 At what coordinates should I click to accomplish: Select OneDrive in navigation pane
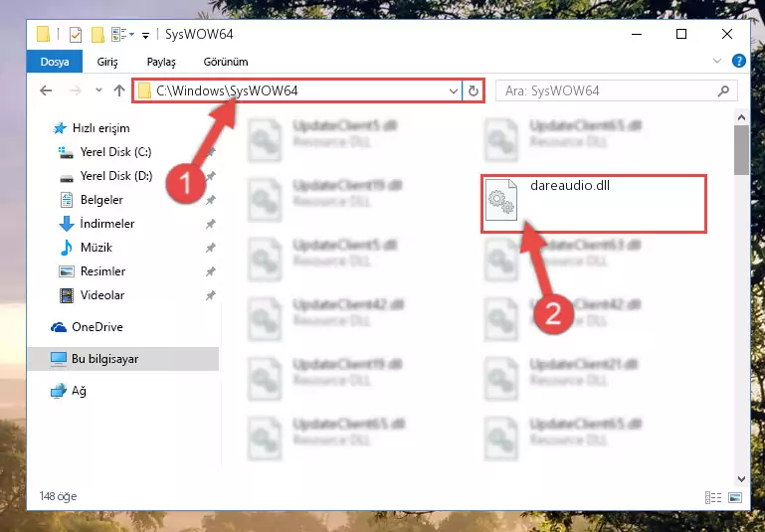(97, 327)
